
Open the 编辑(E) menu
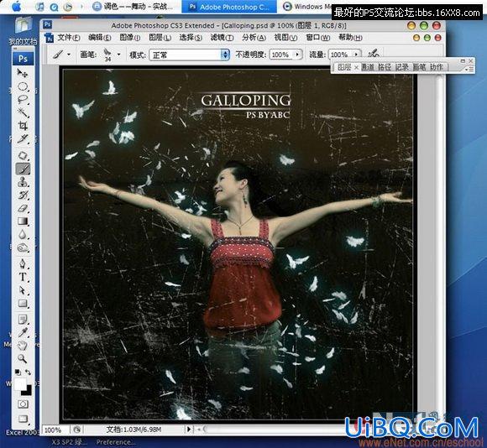100,38
